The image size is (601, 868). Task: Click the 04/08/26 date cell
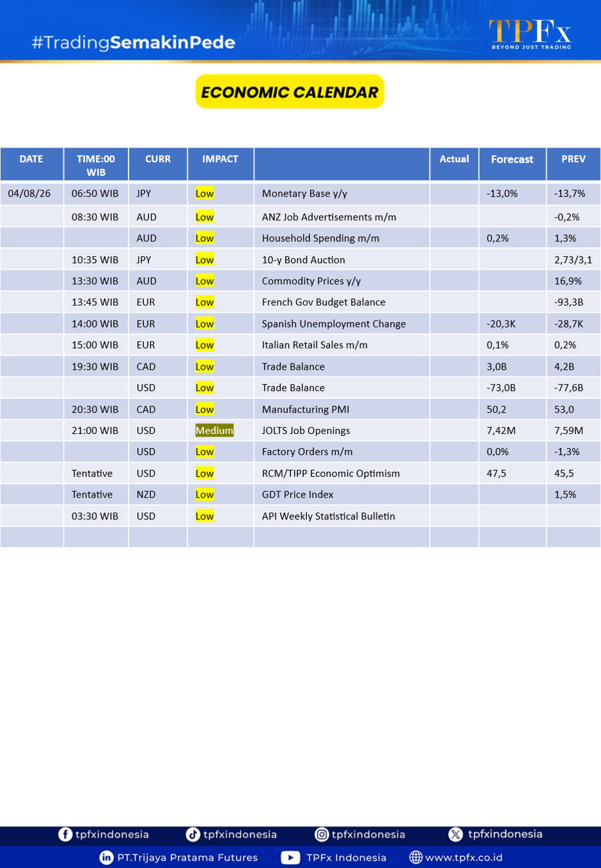[x=31, y=193]
